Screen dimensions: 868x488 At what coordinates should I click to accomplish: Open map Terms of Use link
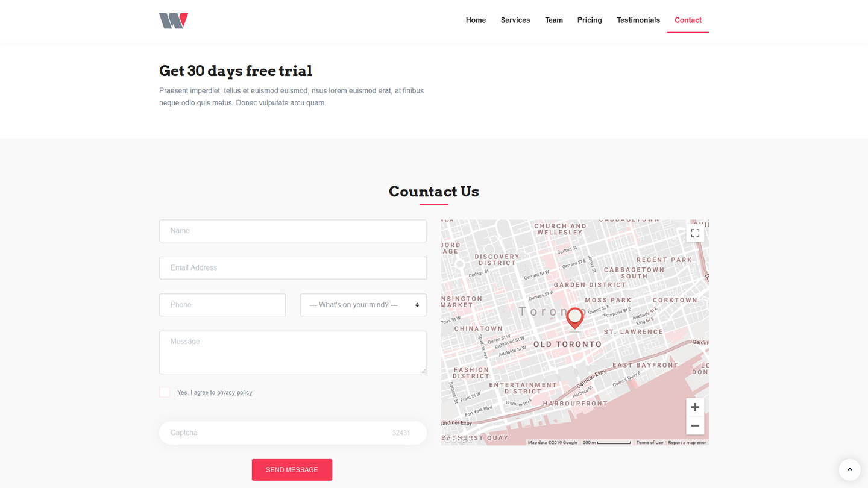coord(649,443)
